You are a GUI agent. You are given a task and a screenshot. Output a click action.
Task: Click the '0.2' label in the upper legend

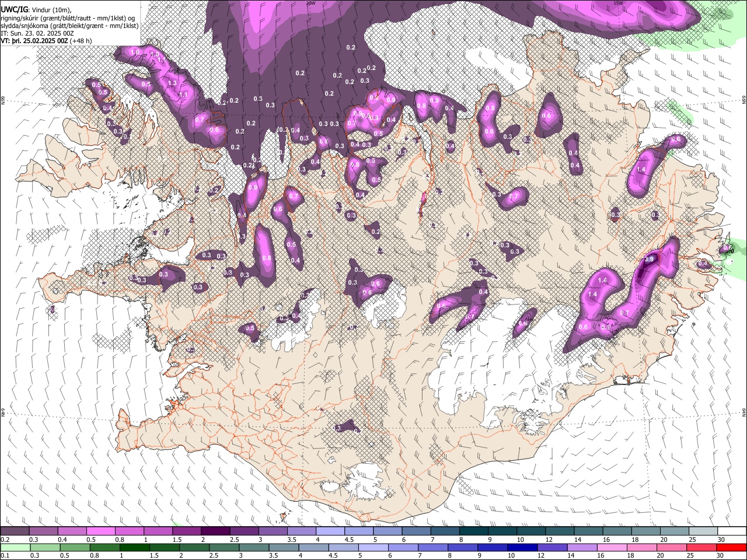(x=5, y=540)
